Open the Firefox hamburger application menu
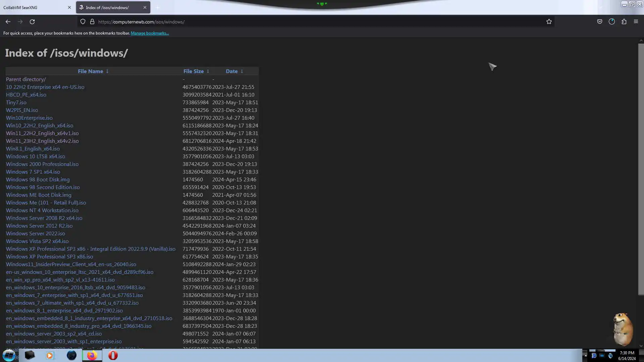 (x=636, y=22)
